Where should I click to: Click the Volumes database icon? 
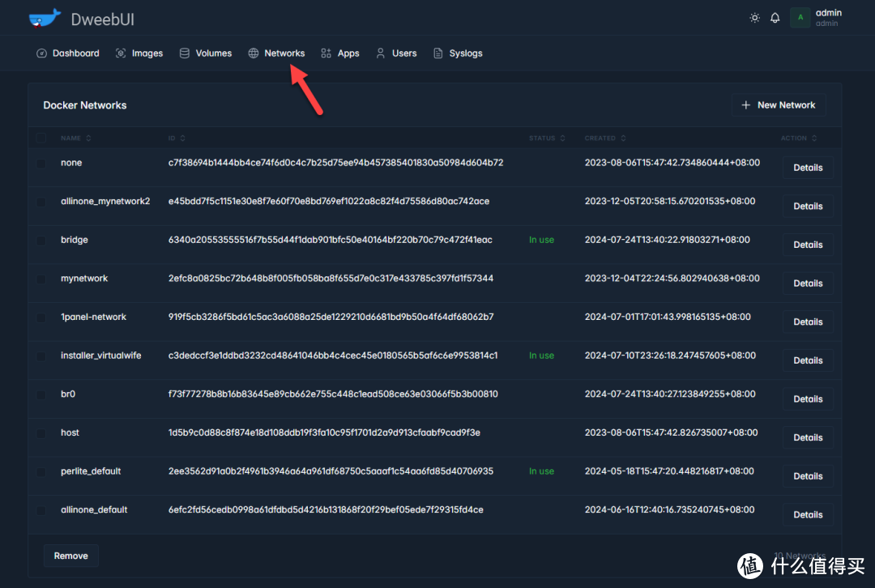pyautogui.click(x=185, y=53)
